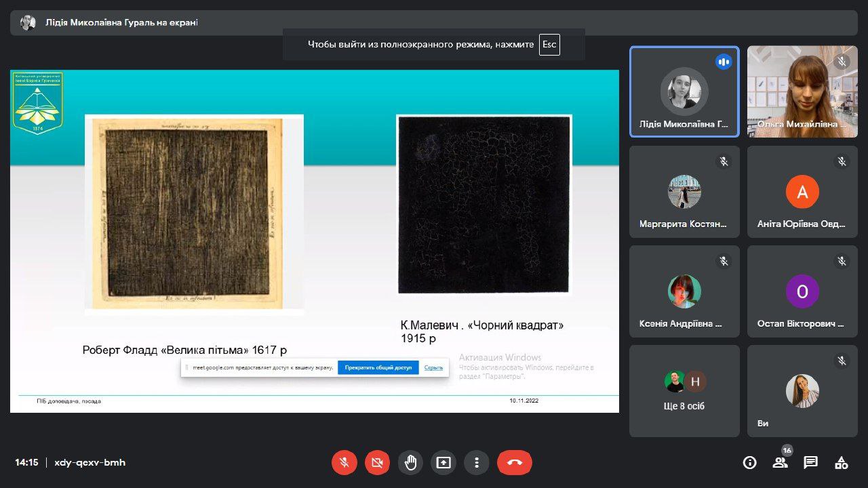This screenshot has width=868, height=488.
Task: Select Ольга Михайлівна video tile
Action: pos(802,91)
